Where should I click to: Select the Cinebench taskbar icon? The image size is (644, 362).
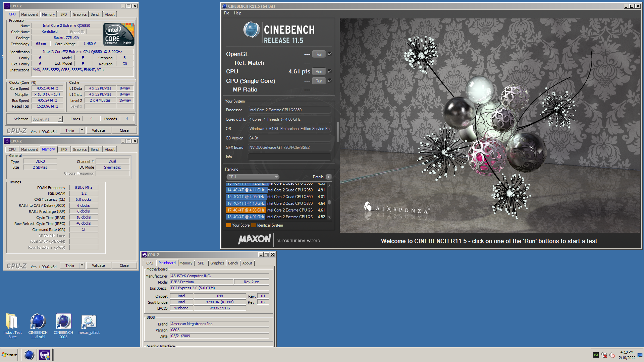[x=29, y=355]
